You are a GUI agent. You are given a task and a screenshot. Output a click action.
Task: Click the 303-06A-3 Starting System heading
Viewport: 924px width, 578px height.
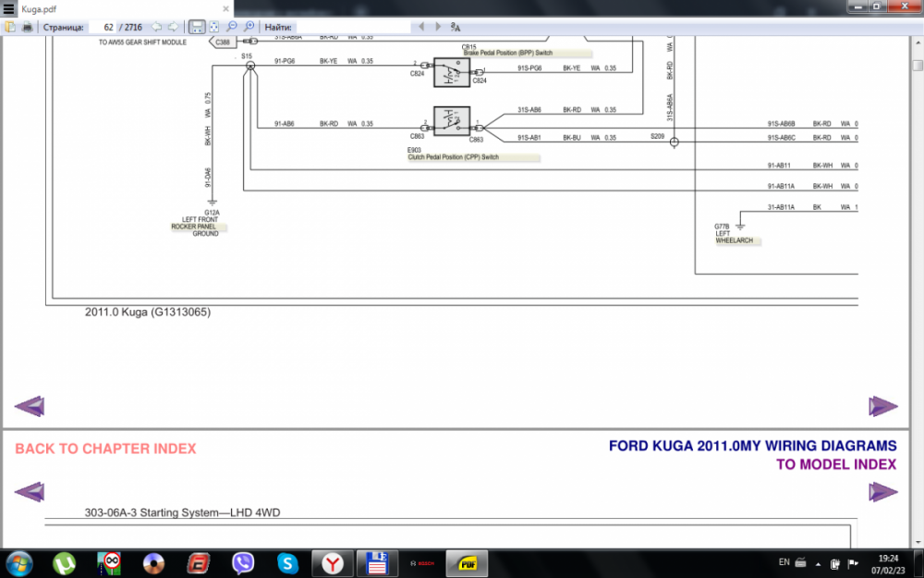(183, 513)
